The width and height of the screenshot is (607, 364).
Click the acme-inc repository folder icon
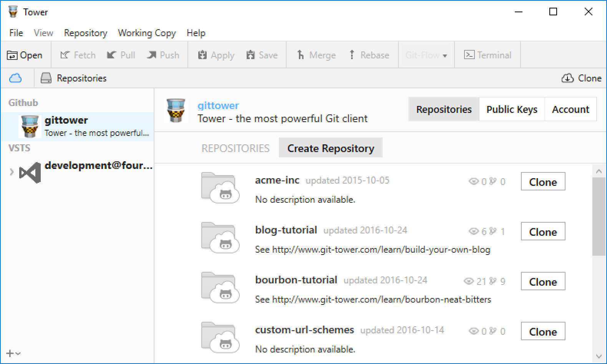(220, 187)
